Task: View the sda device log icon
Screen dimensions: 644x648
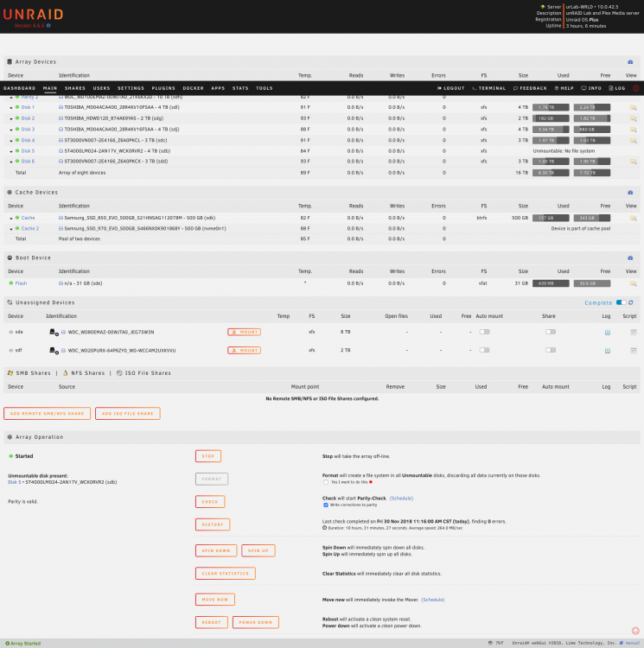Action: point(607,333)
